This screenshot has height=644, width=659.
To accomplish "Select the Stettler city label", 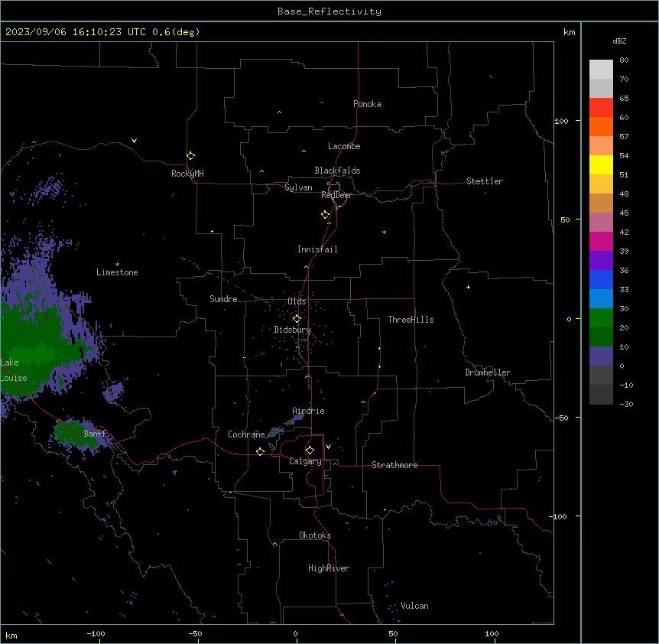I will tap(485, 181).
